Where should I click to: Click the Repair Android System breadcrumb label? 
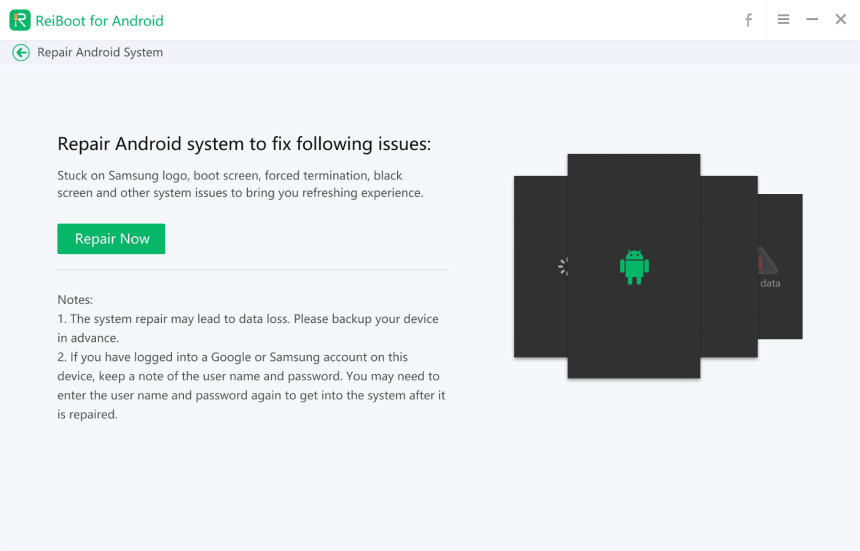click(100, 53)
